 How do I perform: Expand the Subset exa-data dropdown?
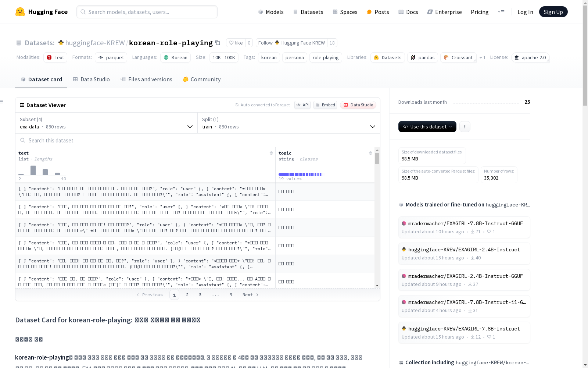pos(107,123)
